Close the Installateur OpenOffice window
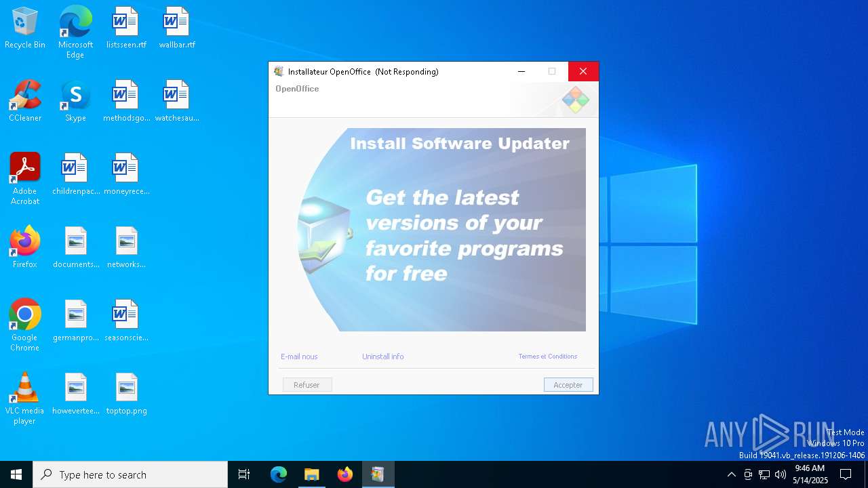The width and height of the screenshot is (868, 488). coord(583,71)
